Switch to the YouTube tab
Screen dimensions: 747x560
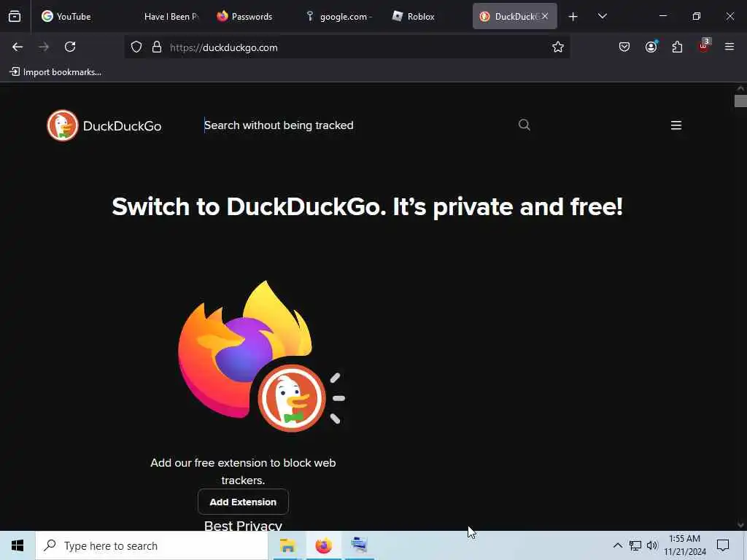[74, 16]
